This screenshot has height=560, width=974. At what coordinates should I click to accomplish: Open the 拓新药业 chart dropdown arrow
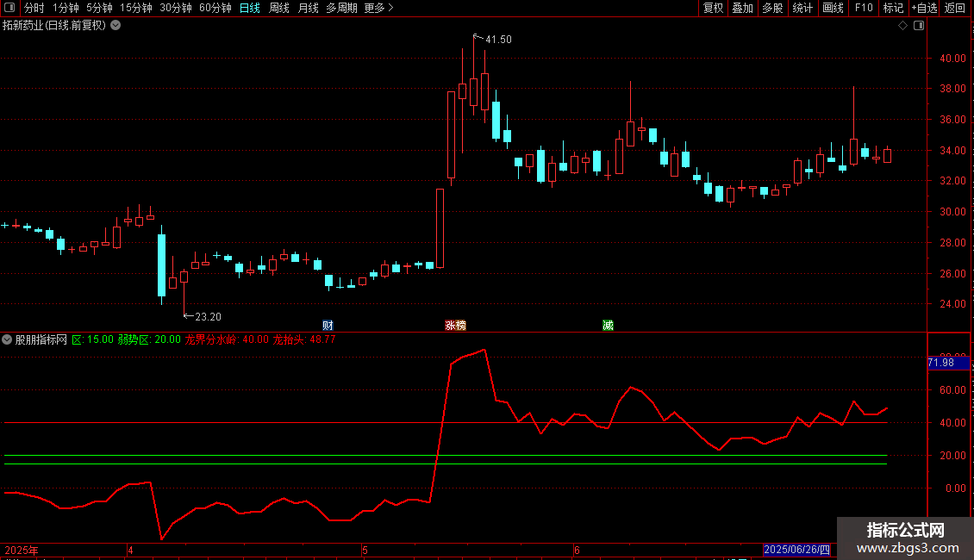(x=116, y=26)
